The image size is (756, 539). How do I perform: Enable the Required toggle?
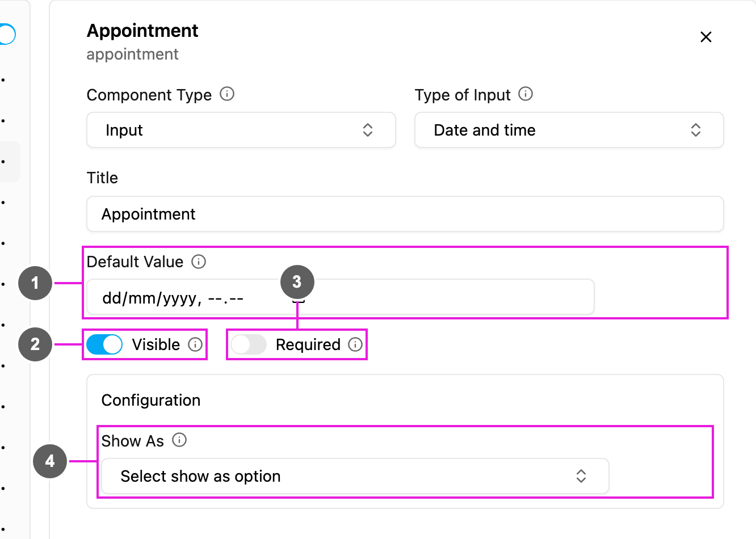pyautogui.click(x=249, y=344)
